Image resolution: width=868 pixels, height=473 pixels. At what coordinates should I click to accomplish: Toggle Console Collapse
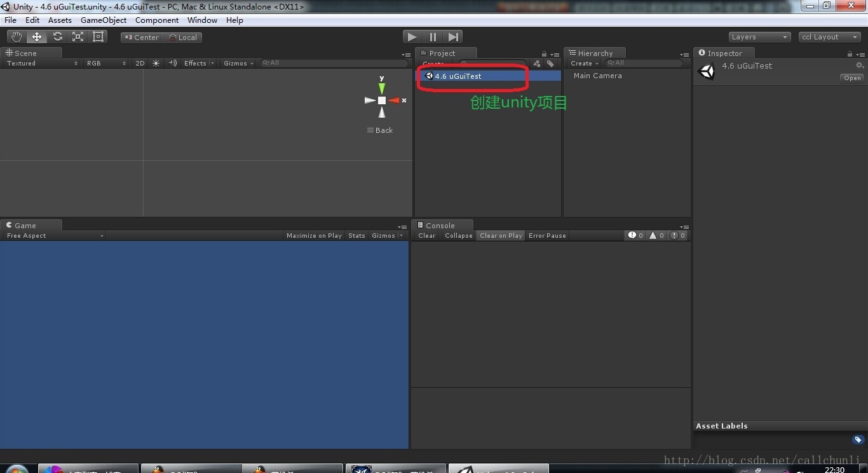tap(459, 235)
